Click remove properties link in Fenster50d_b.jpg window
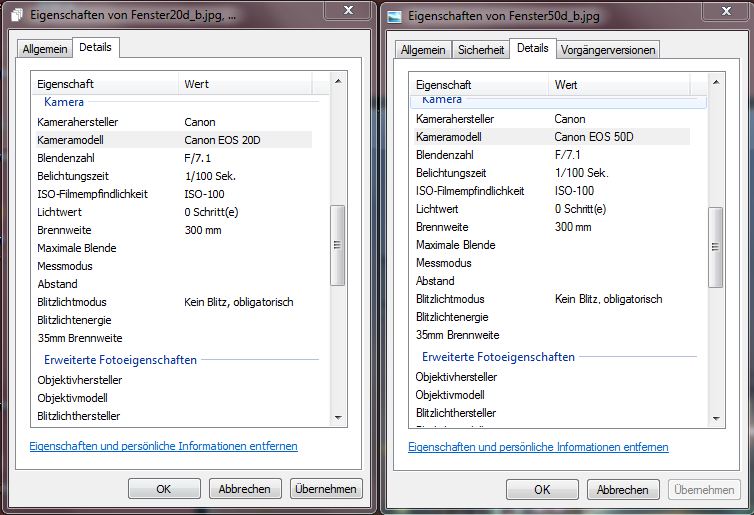The width and height of the screenshot is (754, 515). (538, 447)
